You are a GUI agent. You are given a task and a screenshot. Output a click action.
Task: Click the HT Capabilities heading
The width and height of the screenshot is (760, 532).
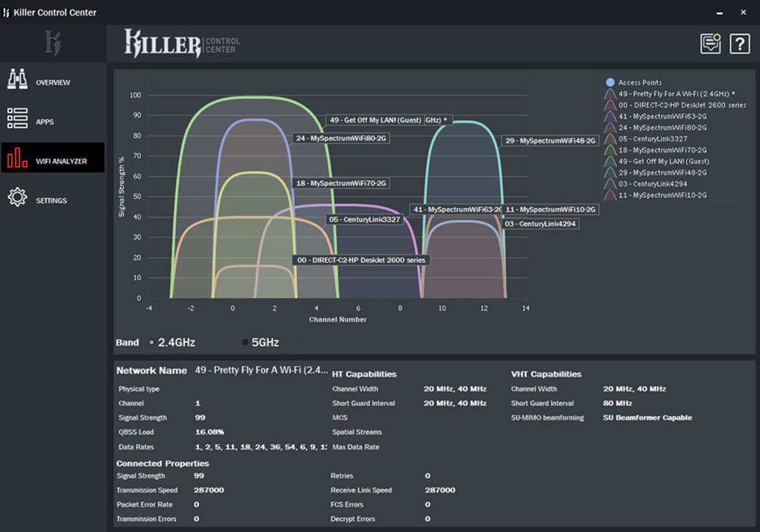(x=364, y=374)
